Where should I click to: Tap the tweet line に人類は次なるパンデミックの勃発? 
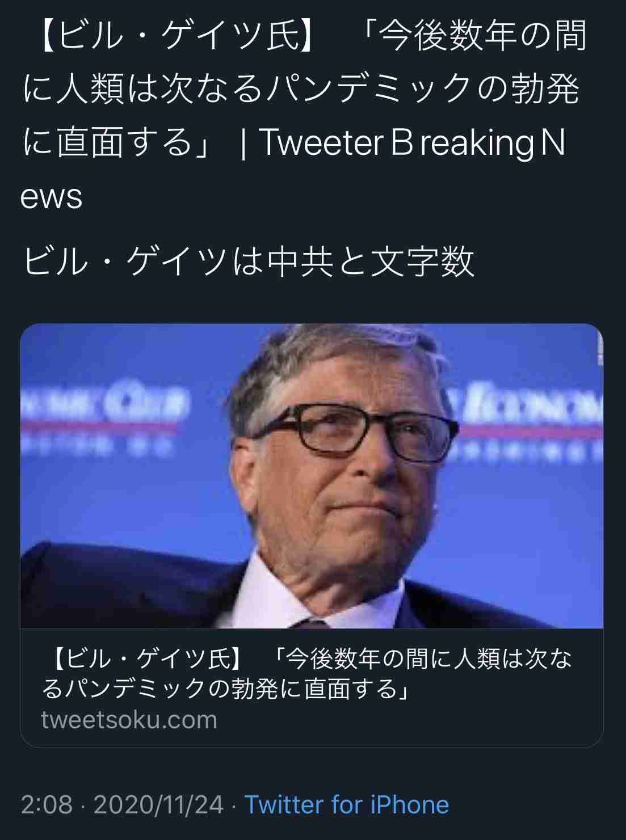click(x=301, y=89)
